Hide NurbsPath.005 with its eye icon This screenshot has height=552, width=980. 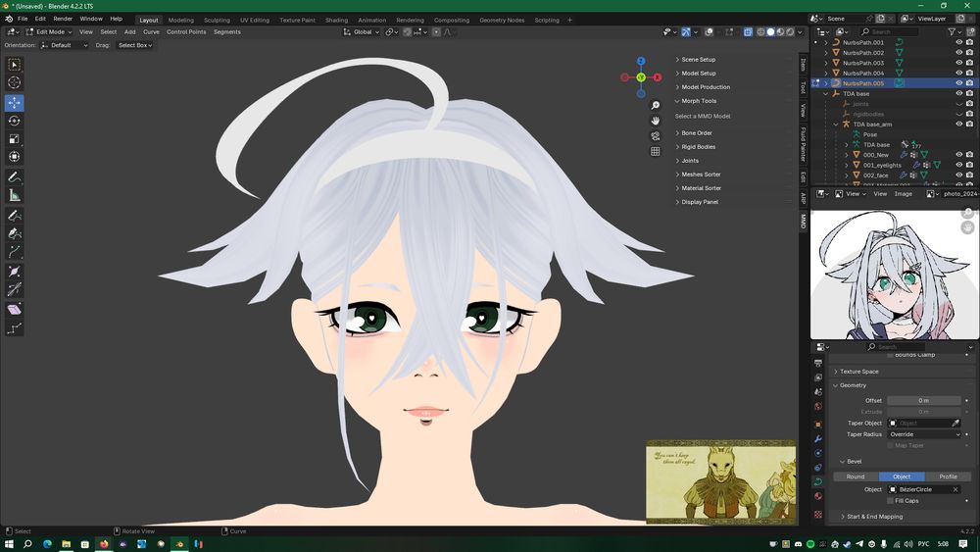958,83
